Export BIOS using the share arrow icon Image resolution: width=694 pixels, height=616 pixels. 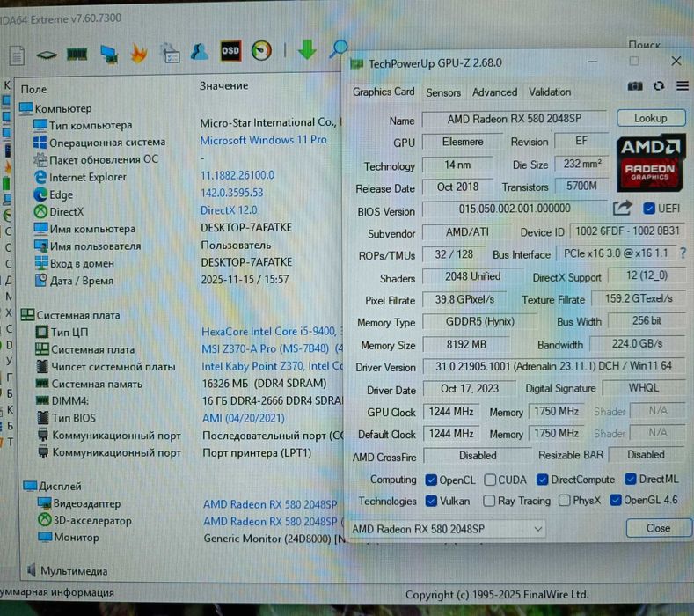click(x=622, y=208)
